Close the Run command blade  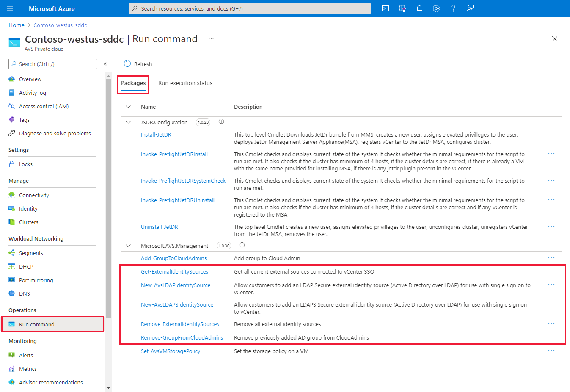pyautogui.click(x=555, y=39)
